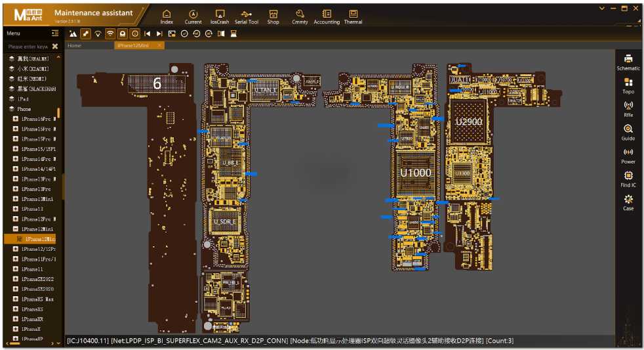Screen dimensions: 644x350
Task: Mirror the board layout horizontally
Action: point(221,33)
